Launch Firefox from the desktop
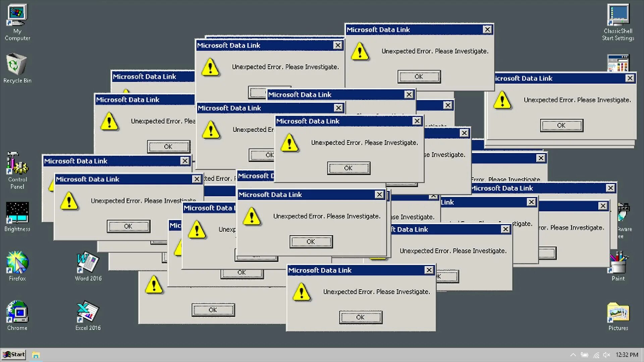Viewport: 644px width, 362px height. (x=17, y=262)
